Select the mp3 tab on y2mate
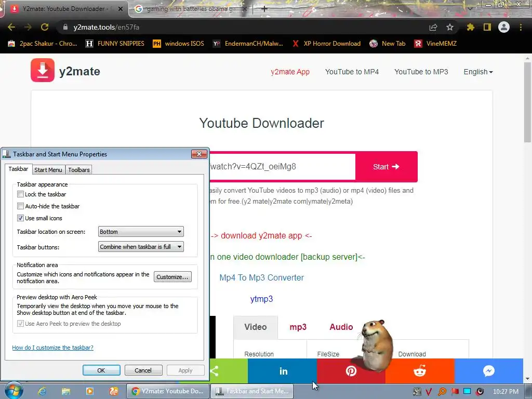 pyautogui.click(x=298, y=327)
